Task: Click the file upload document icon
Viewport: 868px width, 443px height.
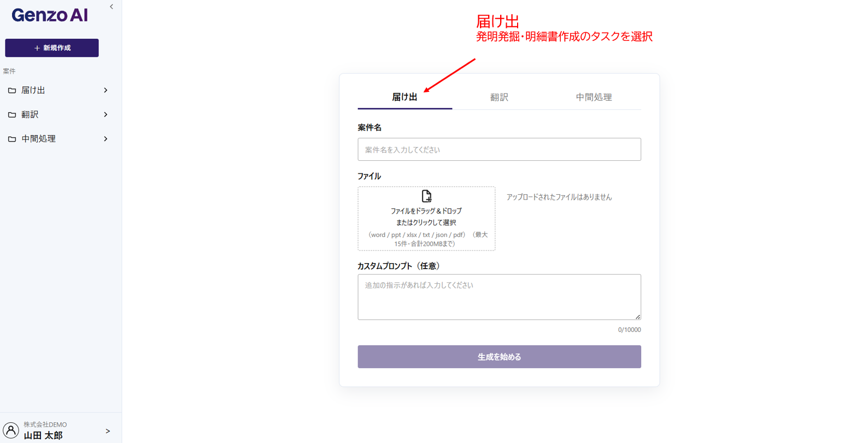Action: (426, 196)
